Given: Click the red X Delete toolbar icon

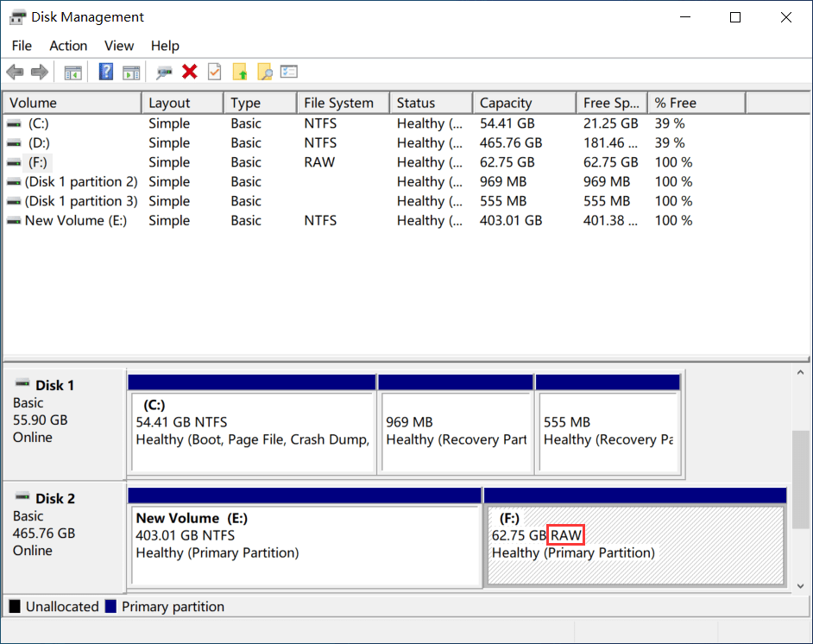Looking at the screenshot, I should pyautogui.click(x=190, y=73).
